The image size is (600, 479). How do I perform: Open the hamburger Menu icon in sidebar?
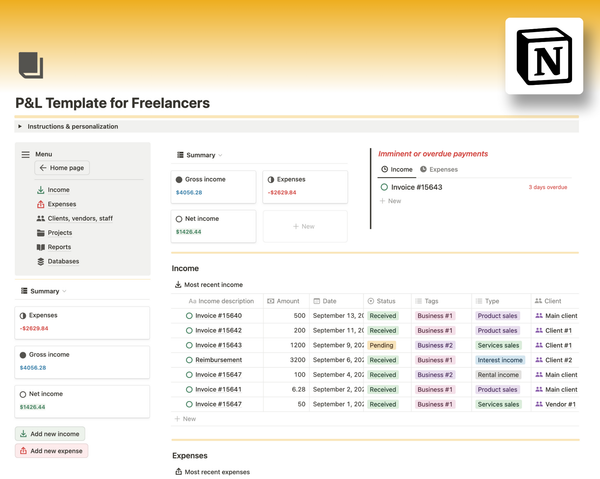tap(26, 154)
